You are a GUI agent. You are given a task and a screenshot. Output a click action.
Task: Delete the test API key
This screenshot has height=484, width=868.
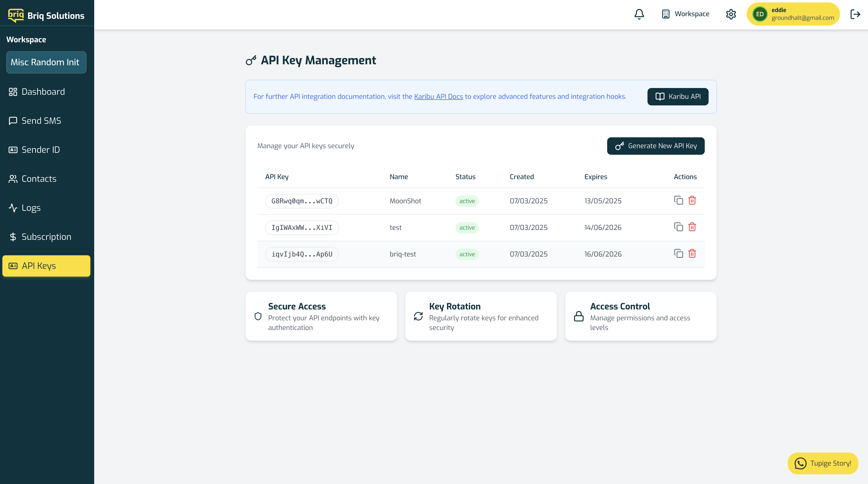pos(692,227)
